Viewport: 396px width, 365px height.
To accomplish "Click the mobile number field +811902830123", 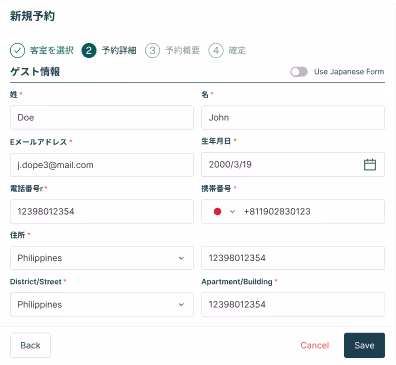I will coord(293,212).
